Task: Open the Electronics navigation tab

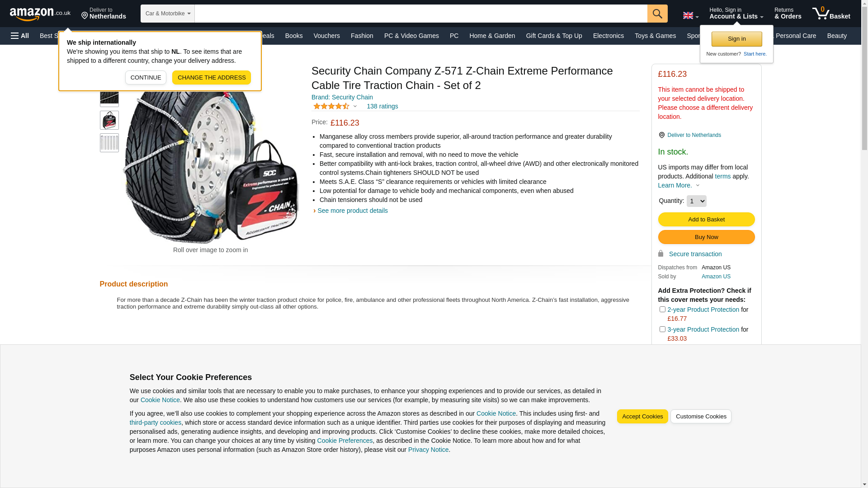Action: 608,36
